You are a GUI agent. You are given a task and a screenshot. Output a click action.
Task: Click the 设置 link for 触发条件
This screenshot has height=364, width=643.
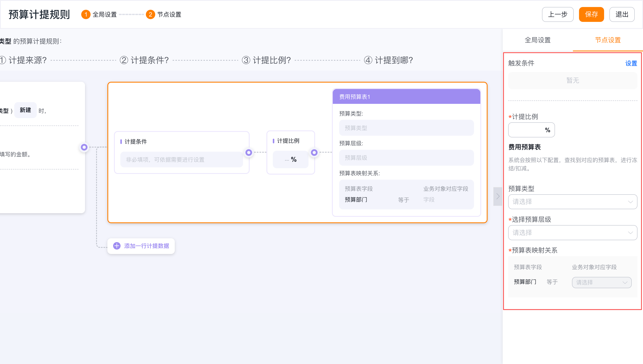631,63
